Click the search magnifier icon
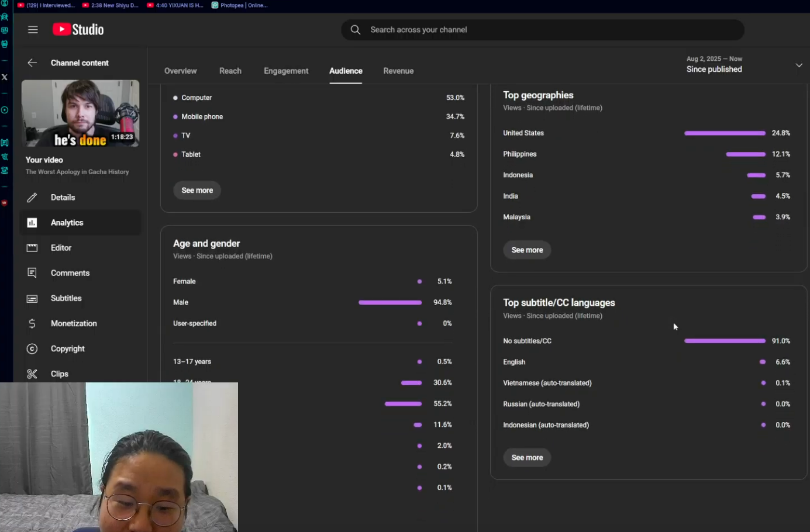Viewport: 810px width, 532px height. 355,30
